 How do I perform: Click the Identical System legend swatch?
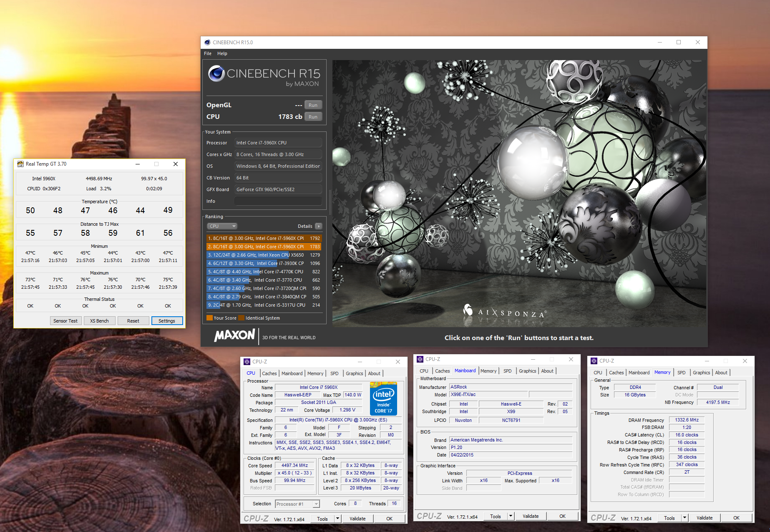(x=241, y=318)
